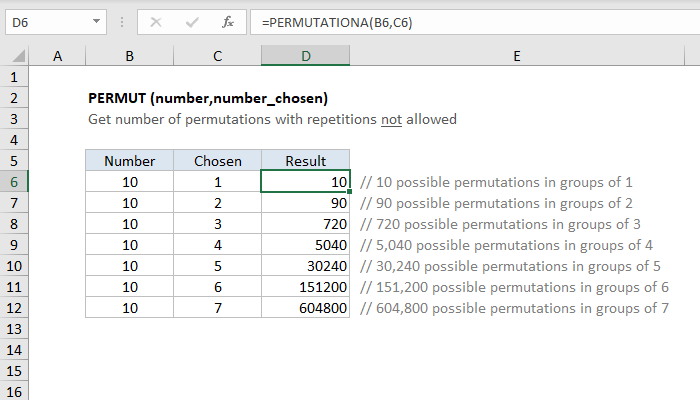Select Result cell showing 30240

(305, 266)
